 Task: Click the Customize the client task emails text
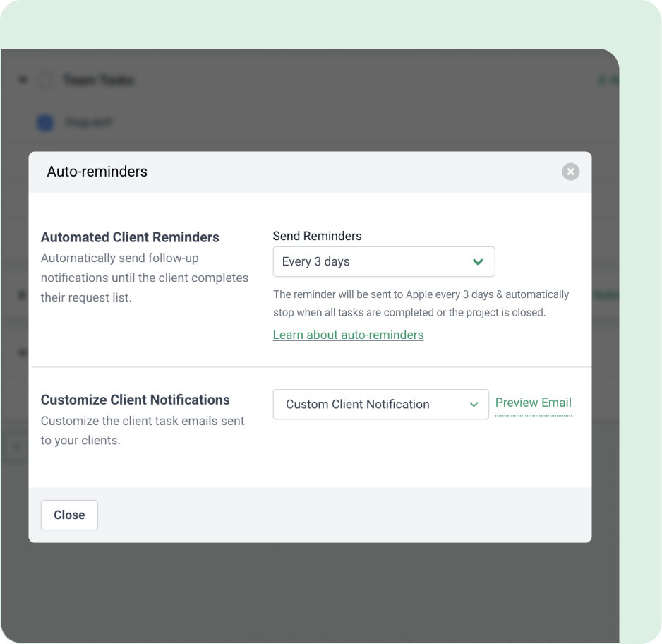pyautogui.click(x=143, y=430)
